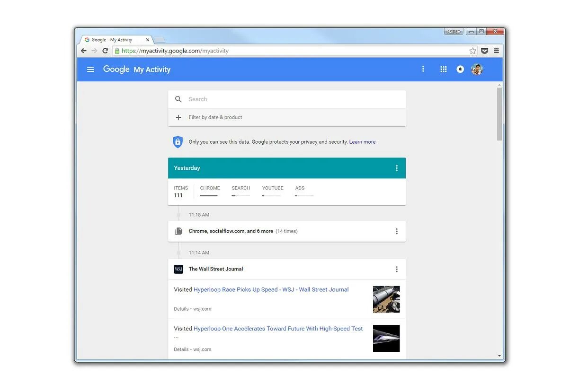Go back in browser history

point(84,51)
